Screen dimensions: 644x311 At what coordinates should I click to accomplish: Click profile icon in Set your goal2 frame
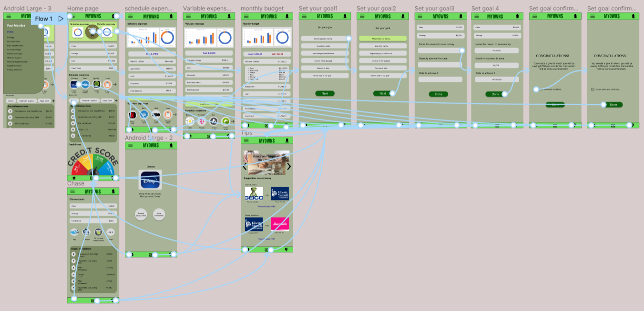coord(403,16)
